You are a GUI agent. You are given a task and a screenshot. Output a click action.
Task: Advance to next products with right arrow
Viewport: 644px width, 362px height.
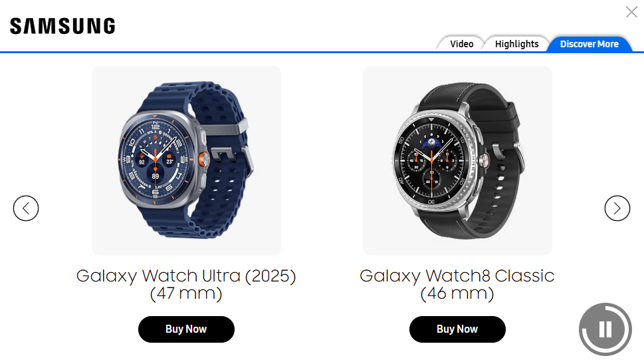(617, 208)
